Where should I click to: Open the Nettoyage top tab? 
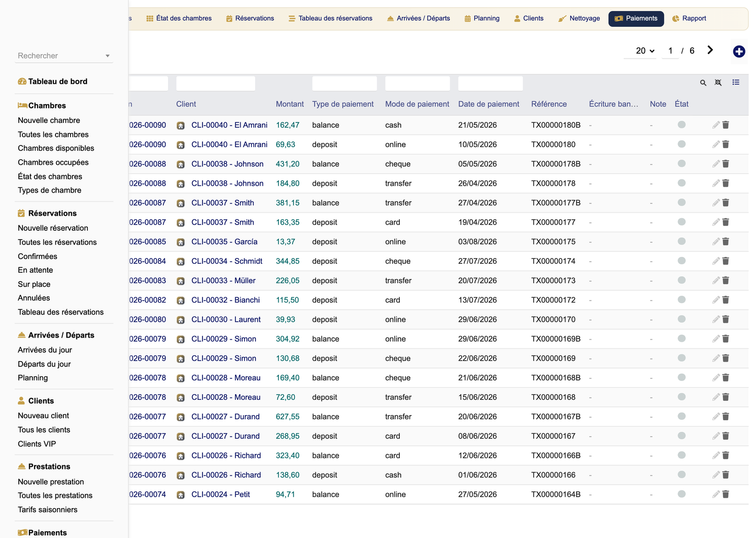(579, 18)
